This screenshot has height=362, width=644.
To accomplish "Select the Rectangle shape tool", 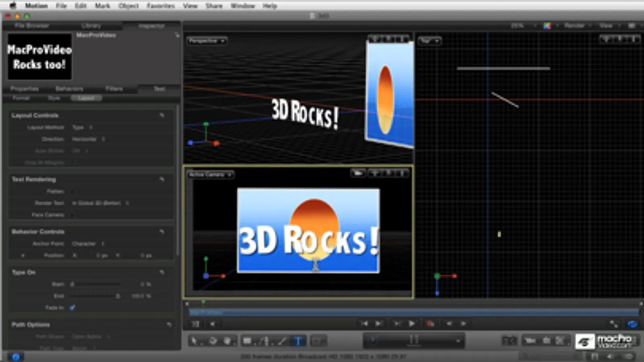I will [x=247, y=341].
